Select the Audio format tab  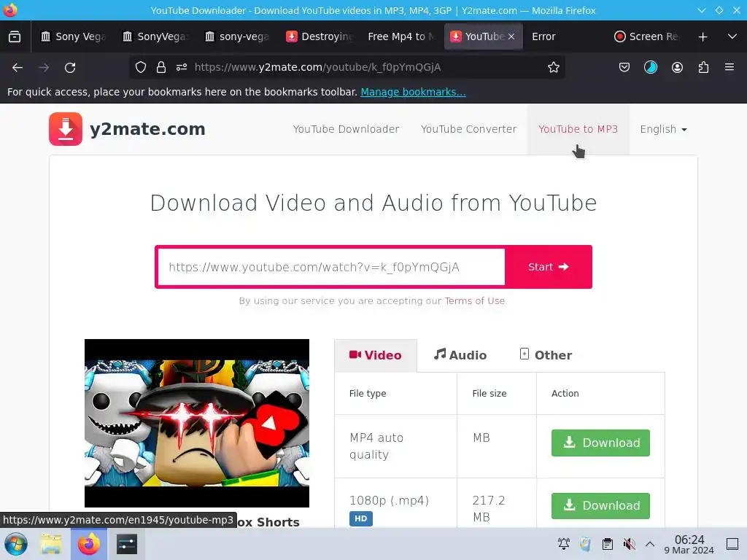pyautogui.click(x=460, y=355)
